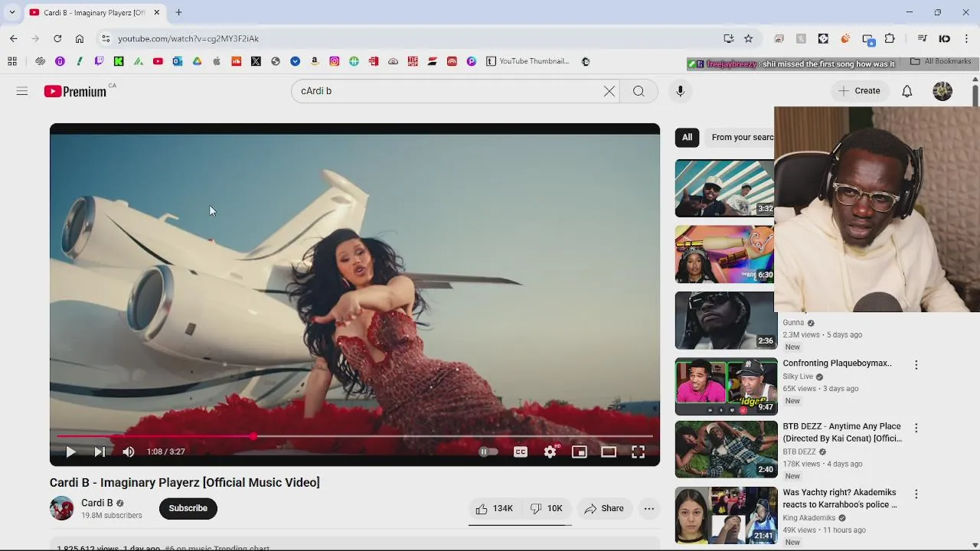Go to the browser home page

80,38
